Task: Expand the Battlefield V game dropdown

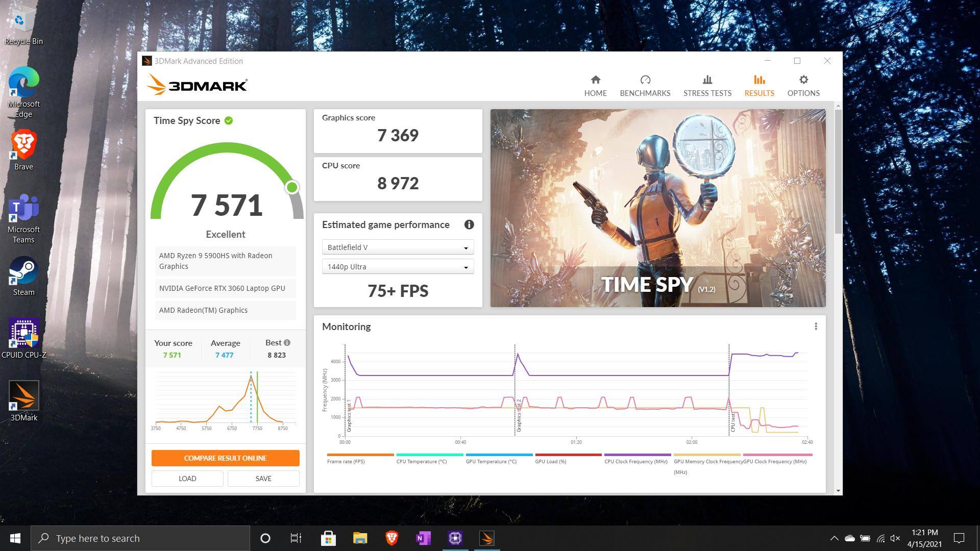Action: click(398, 247)
